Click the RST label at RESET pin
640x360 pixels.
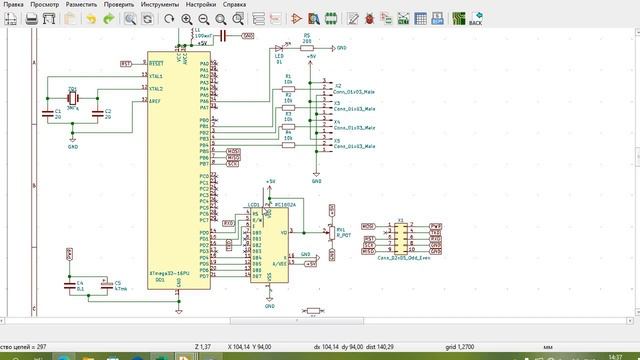(126, 64)
